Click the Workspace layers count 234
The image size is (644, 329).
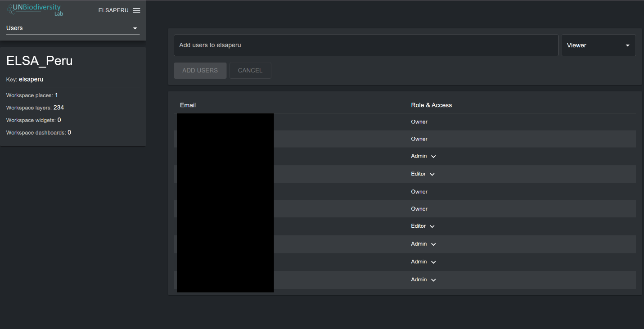tap(59, 108)
